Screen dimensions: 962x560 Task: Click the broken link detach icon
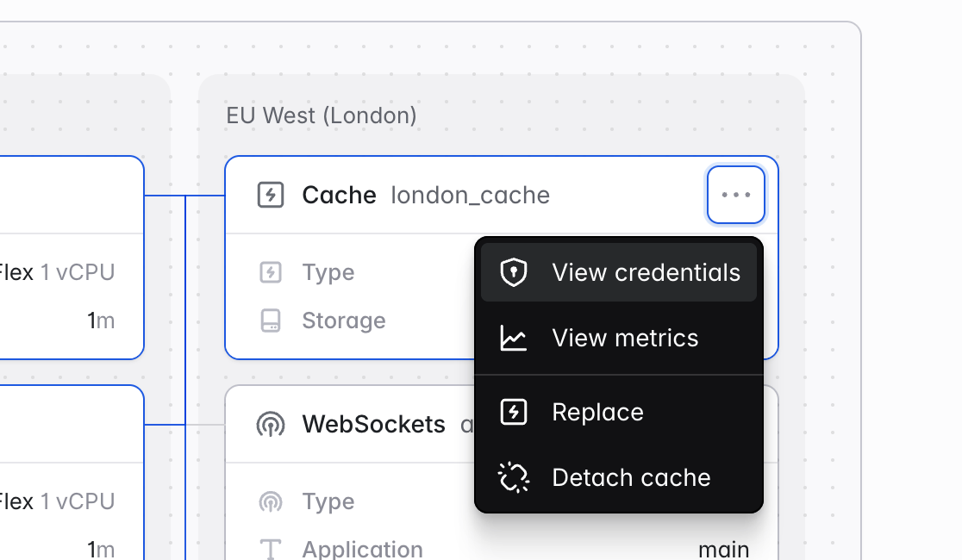514,478
